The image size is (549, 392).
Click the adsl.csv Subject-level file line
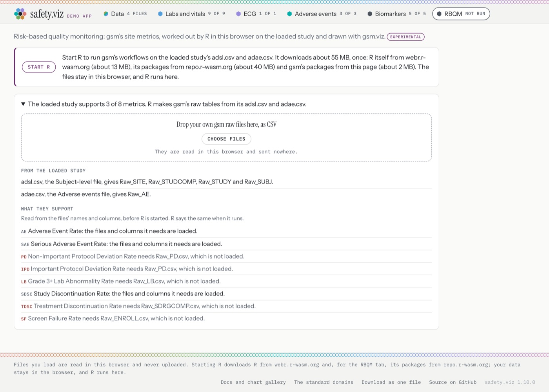226,182
